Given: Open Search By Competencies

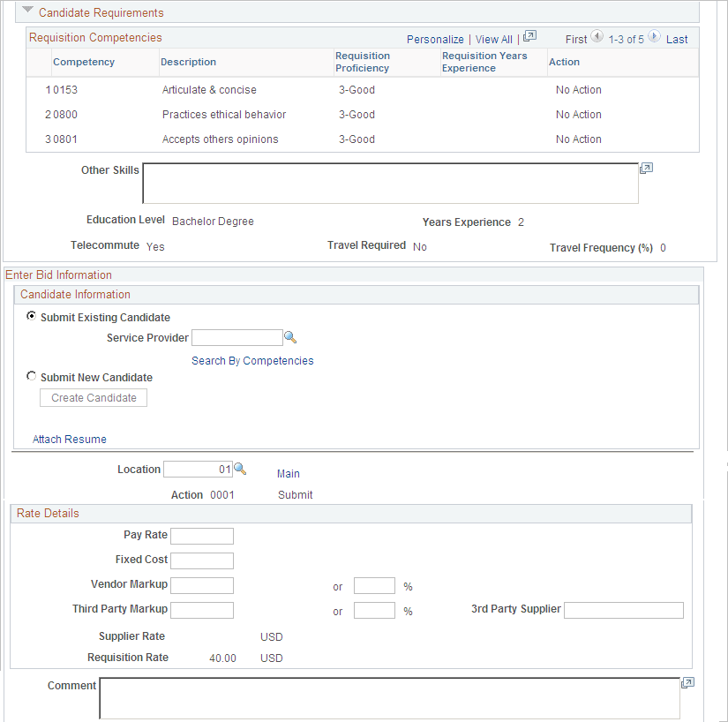Looking at the screenshot, I should [252, 360].
